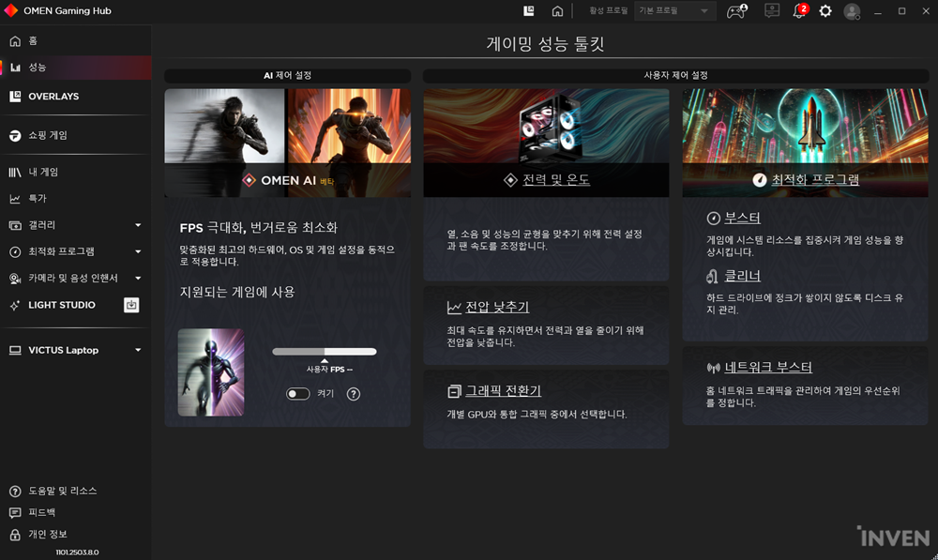Screen dimensions: 938x560
Task: Open notifications bell with badge 2
Action: (800, 10)
